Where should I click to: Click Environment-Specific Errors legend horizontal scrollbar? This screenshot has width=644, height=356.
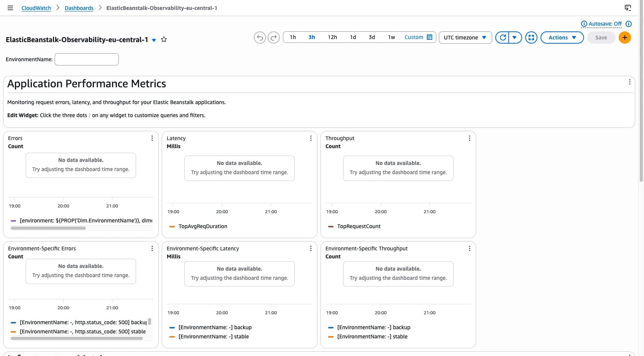(x=77, y=338)
